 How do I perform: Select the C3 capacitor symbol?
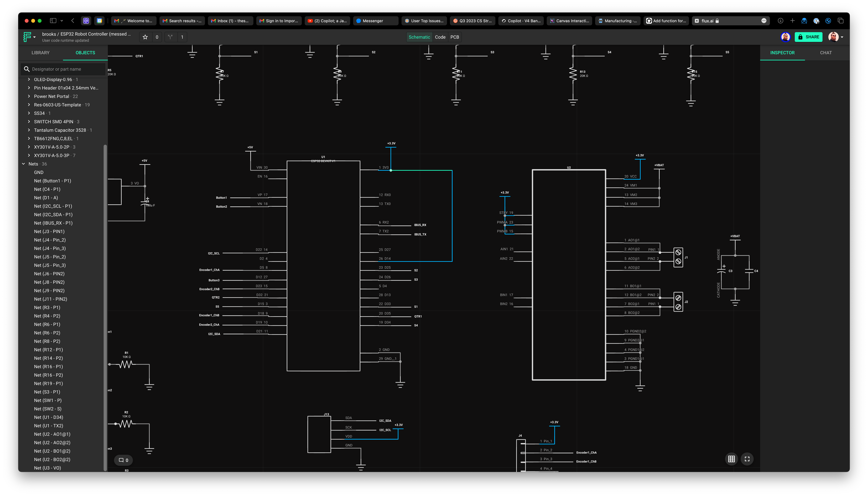click(x=721, y=271)
